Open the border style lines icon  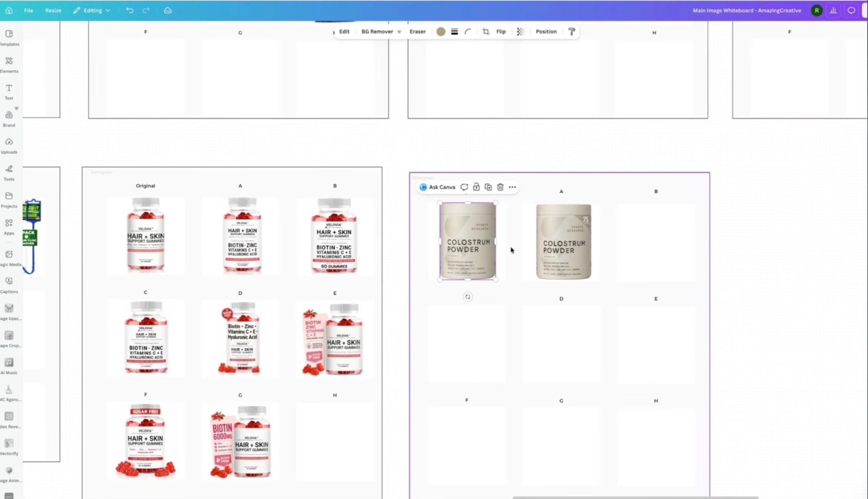pyautogui.click(x=454, y=32)
